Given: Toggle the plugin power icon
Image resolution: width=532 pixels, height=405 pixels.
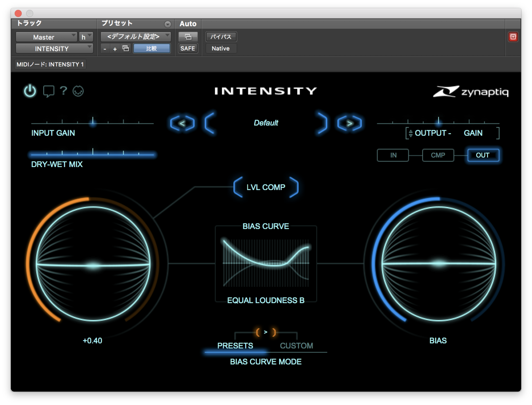Looking at the screenshot, I should click(29, 91).
